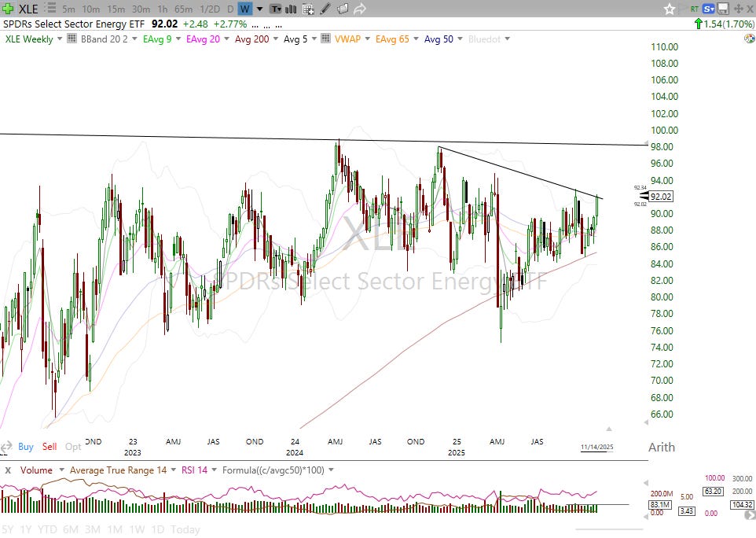756x538 pixels.
Task: Select the W weekly timeframe
Action: [245, 9]
